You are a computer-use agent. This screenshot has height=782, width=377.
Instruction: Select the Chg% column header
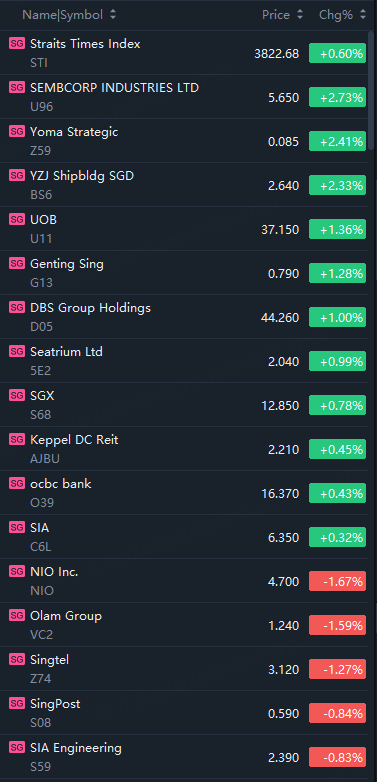coord(336,15)
